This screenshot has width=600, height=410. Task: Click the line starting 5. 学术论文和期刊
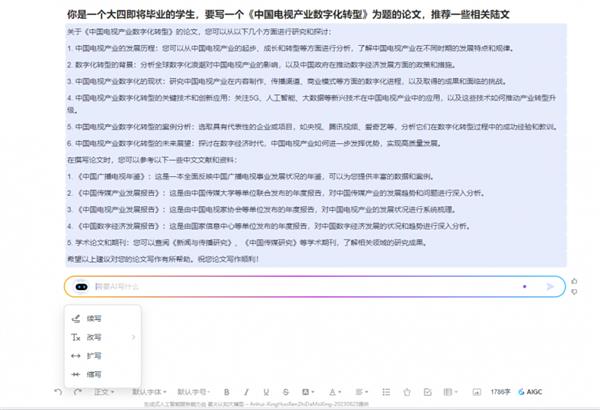pos(247,243)
